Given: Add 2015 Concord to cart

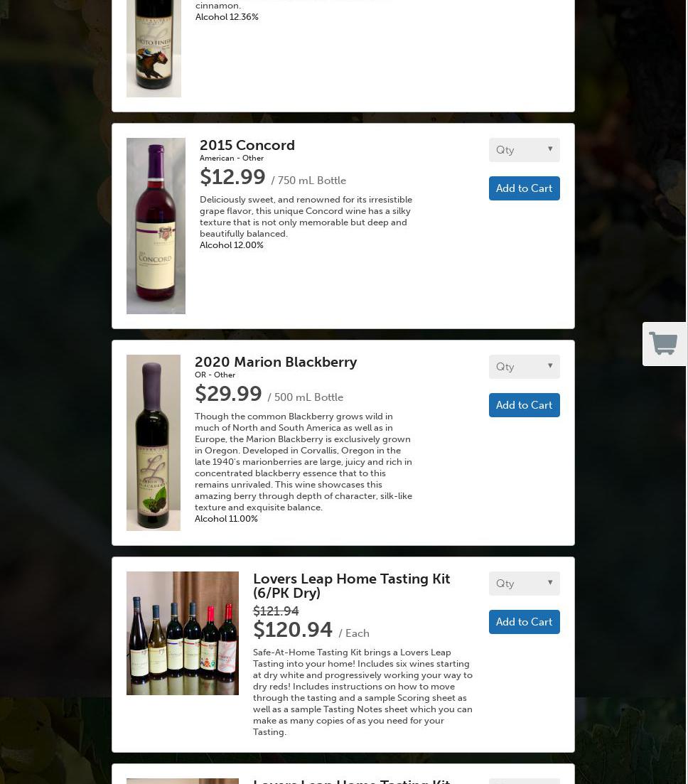Looking at the screenshot, I should [x=524, y=188].
